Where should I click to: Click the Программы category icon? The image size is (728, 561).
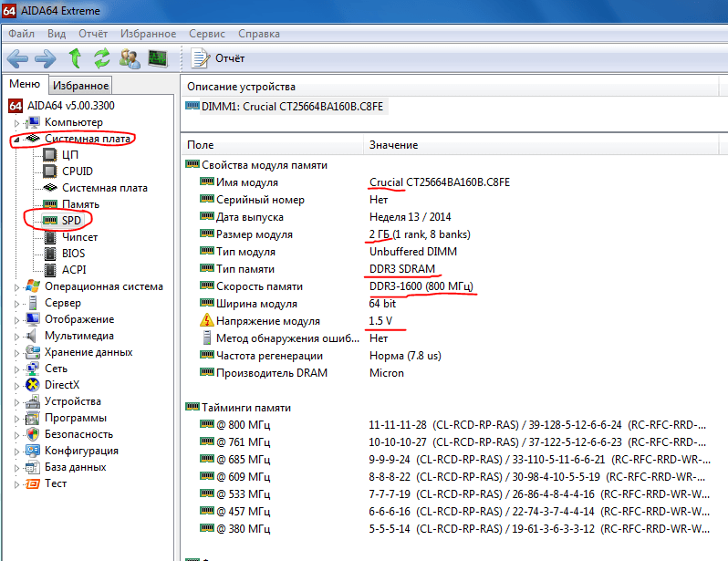point(33,418)
